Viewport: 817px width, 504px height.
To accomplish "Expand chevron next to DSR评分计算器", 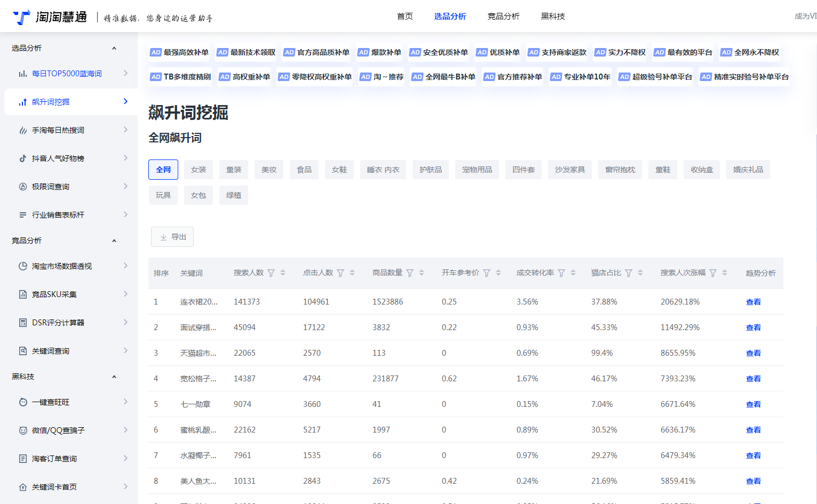I will pyautogui.click(x=126, y=322).
